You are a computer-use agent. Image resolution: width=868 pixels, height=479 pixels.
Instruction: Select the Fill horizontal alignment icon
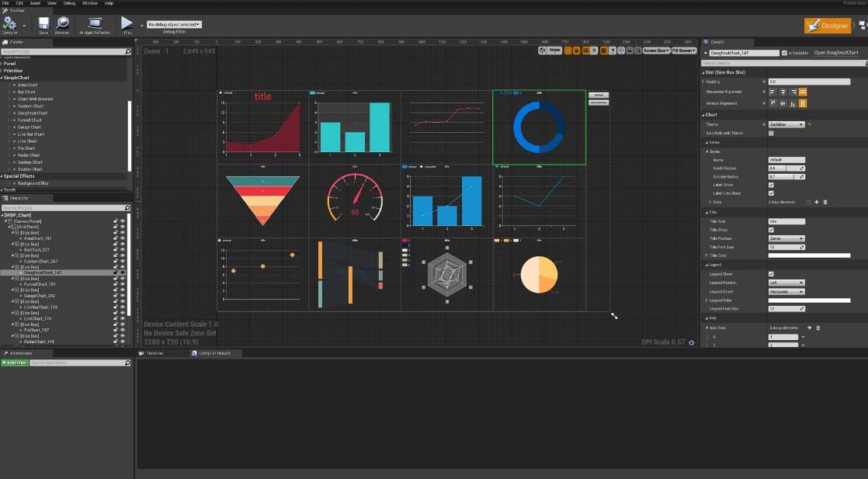pos(802,92)
